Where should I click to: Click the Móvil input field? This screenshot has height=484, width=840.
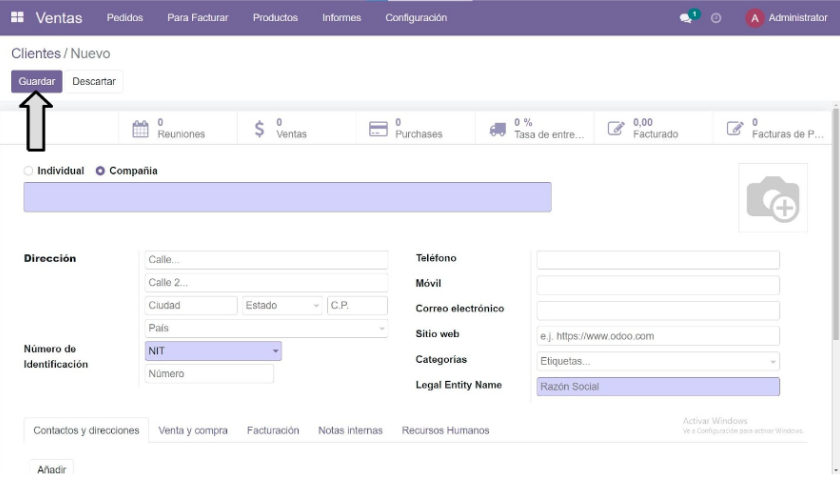pos(658,285)
